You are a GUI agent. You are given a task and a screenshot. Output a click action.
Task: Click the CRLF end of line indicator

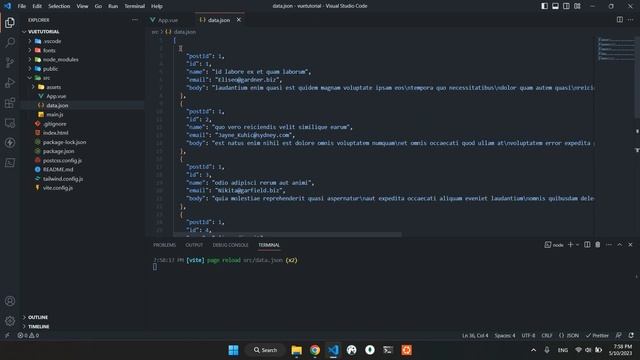pyautogui.click(x=547, y=335)
